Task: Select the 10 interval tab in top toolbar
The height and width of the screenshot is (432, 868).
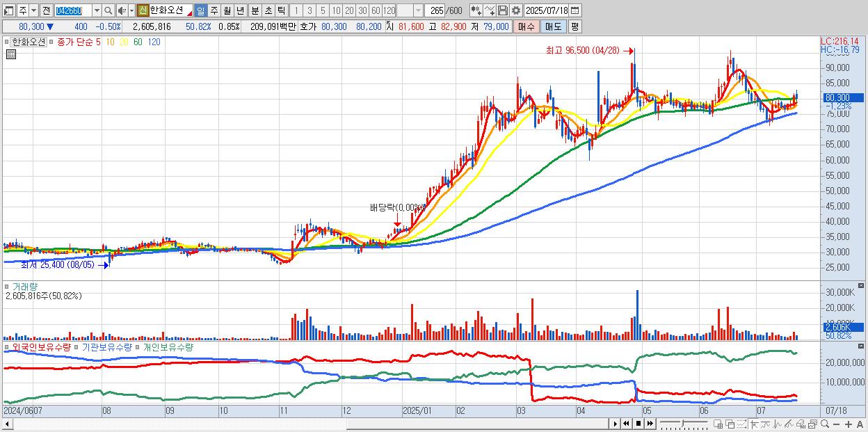Action: pyautogui.click(x=336, y=10)
